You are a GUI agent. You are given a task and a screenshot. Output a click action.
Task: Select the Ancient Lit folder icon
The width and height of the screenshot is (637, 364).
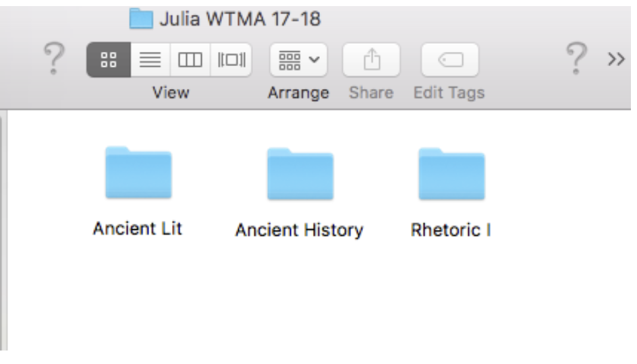(138, 173)
